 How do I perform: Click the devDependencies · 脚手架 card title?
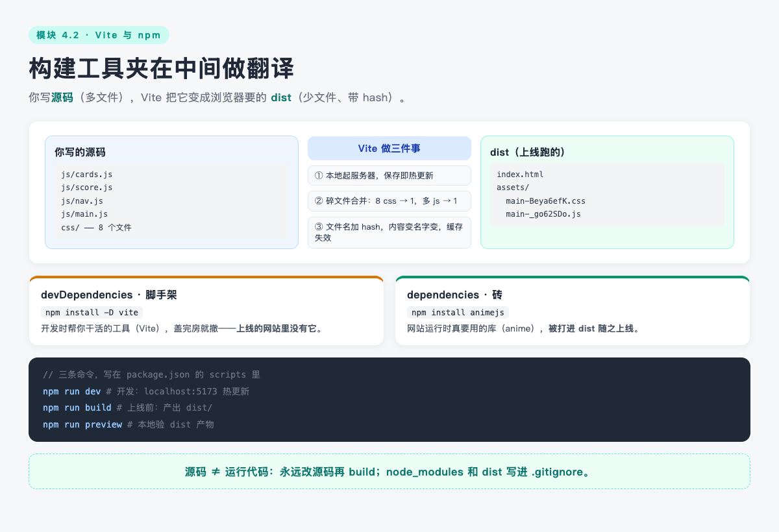click(109, 295)
